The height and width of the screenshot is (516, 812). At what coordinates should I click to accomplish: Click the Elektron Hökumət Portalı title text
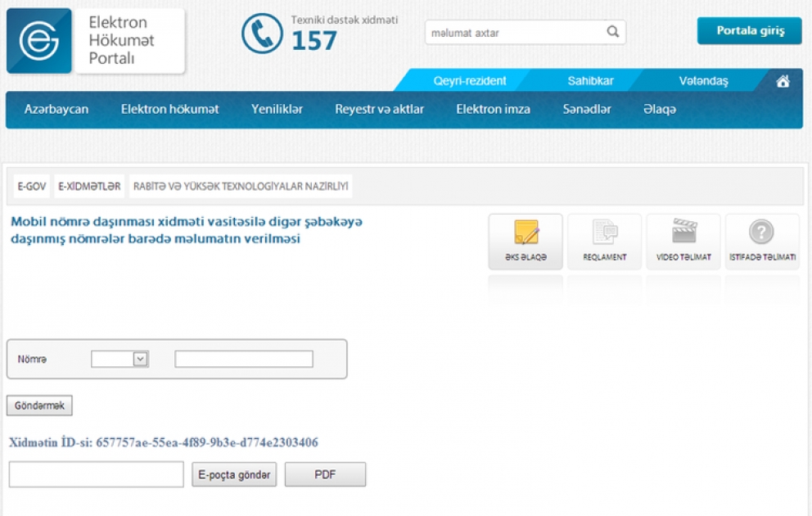point(121,40)
